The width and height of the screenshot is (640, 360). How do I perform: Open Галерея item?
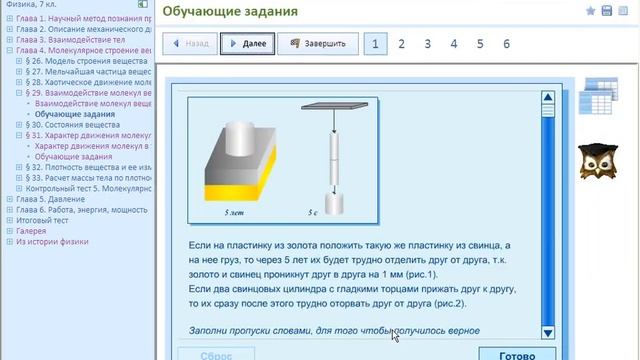pos(31,231)
